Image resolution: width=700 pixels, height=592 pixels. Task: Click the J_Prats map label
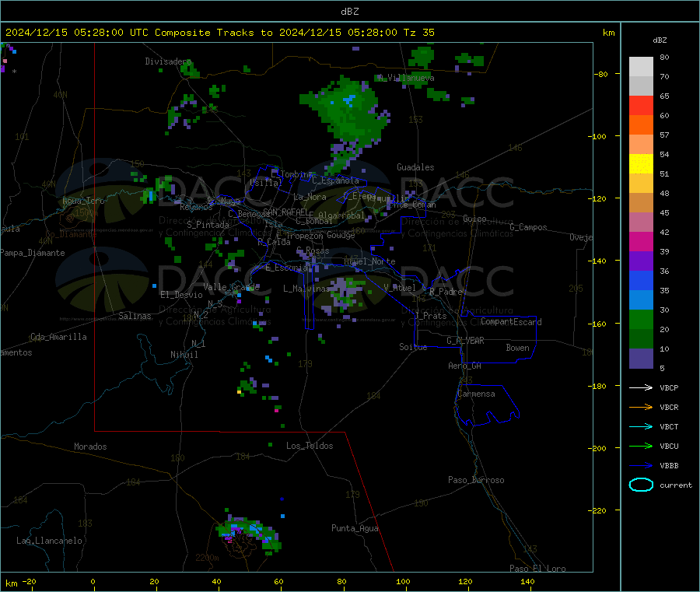click(x=430, y=316)
